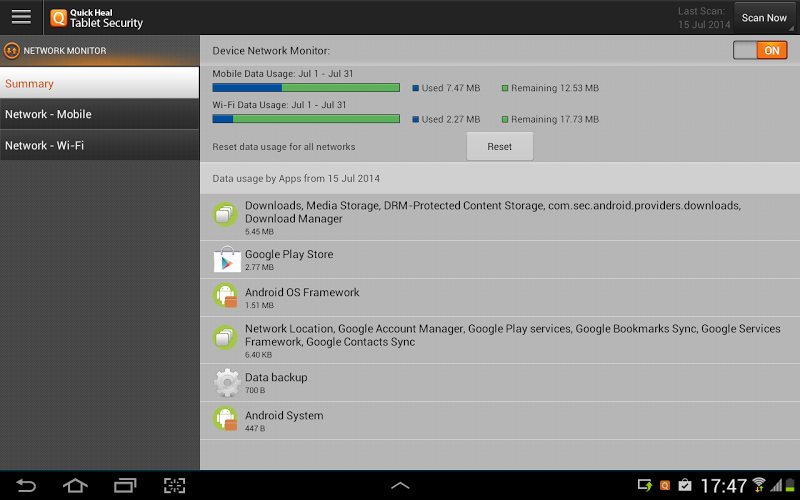Open the recent apps button
800x500 pixels.
pyautogui.click(x=125, y=485)
